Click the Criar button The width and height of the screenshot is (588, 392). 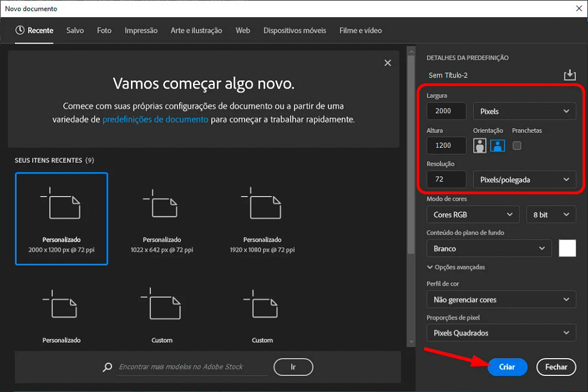point(507,367)
